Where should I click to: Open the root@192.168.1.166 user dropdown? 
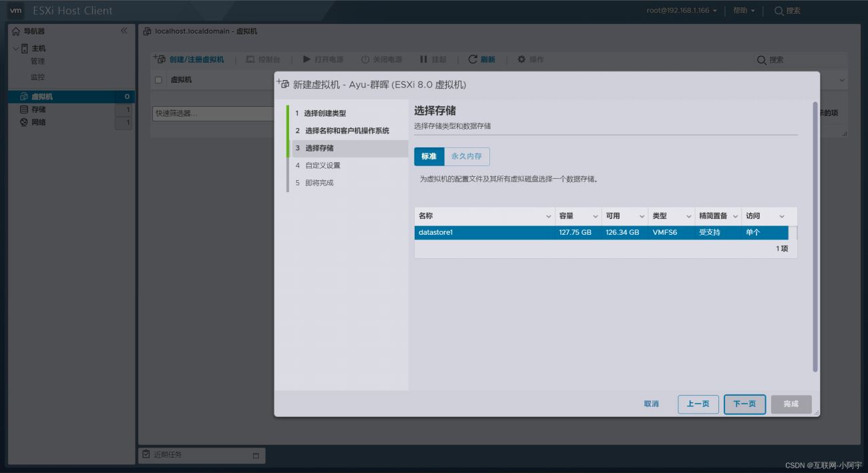coord(682,11)
